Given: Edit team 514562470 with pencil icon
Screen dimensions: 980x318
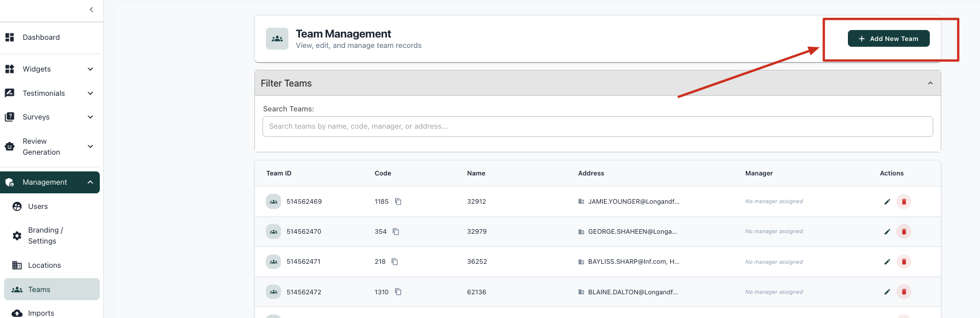Looking at the screenshot, I should point(887,231).
